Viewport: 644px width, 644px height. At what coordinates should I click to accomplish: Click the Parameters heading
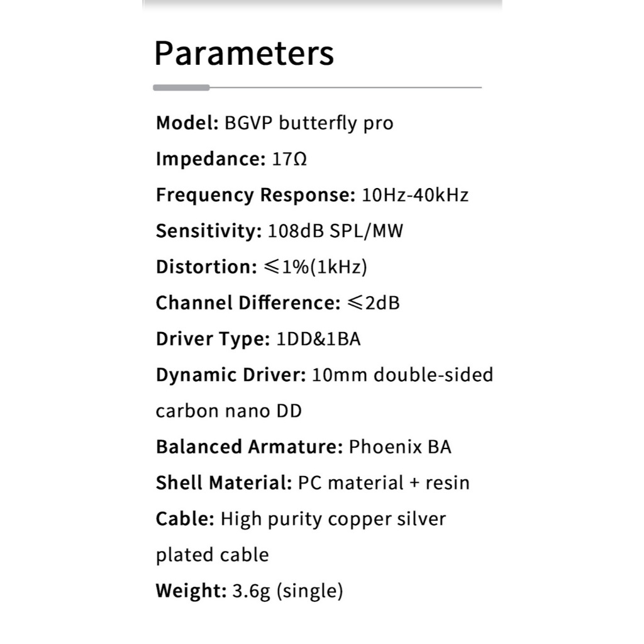[244, 53]
